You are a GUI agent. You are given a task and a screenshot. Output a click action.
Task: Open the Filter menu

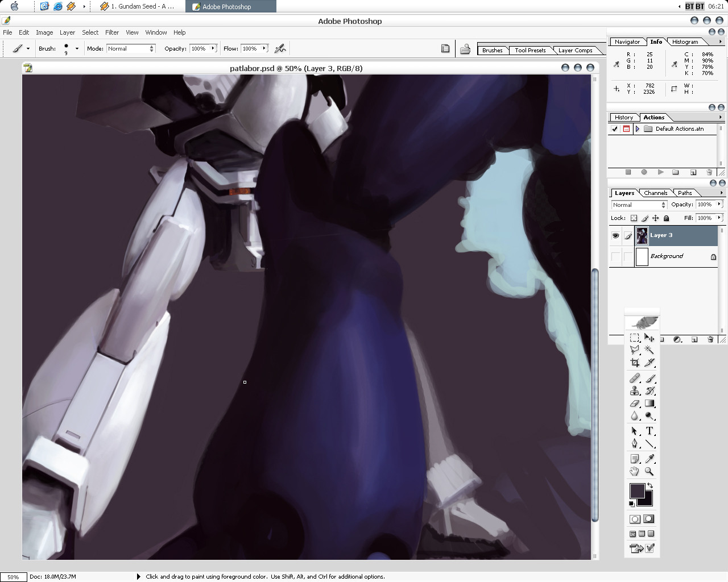tap(112, 32)
